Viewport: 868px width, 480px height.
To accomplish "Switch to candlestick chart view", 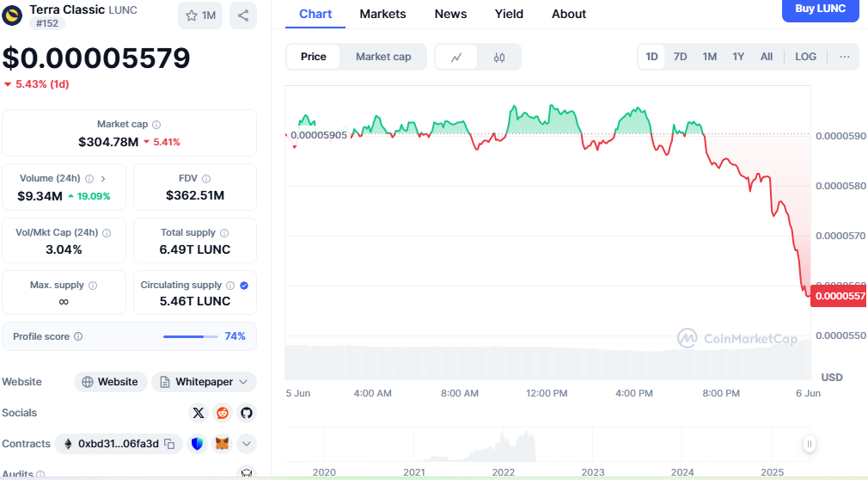I will [x=499, y=57].
